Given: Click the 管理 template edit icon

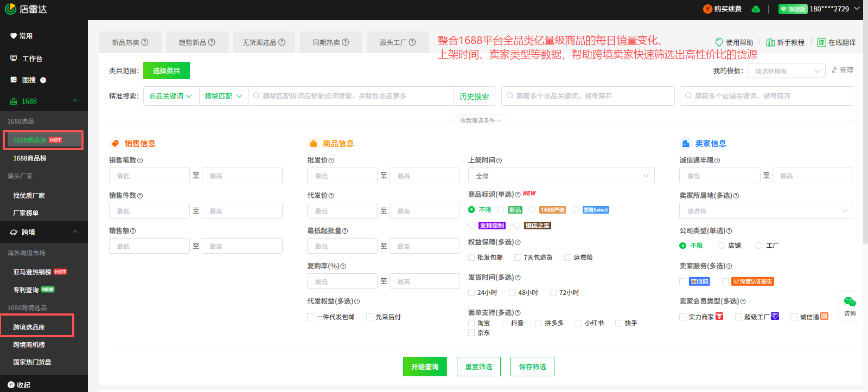Looking at the screenshot, I should tap(835, 70).
